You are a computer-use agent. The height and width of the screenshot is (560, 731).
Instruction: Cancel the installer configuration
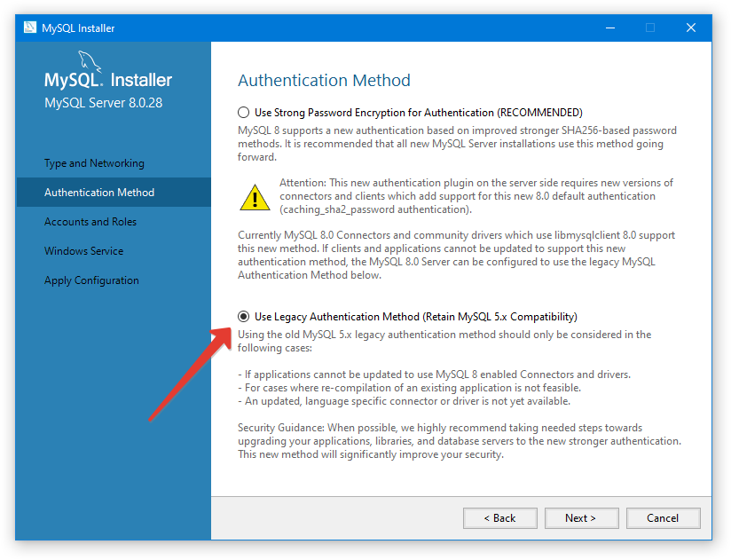(x=663, y=517)
